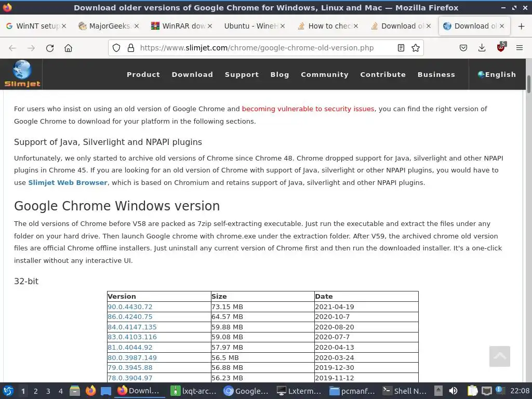Open the Community menu item
532x399 pixels.
tap(324, 74)
